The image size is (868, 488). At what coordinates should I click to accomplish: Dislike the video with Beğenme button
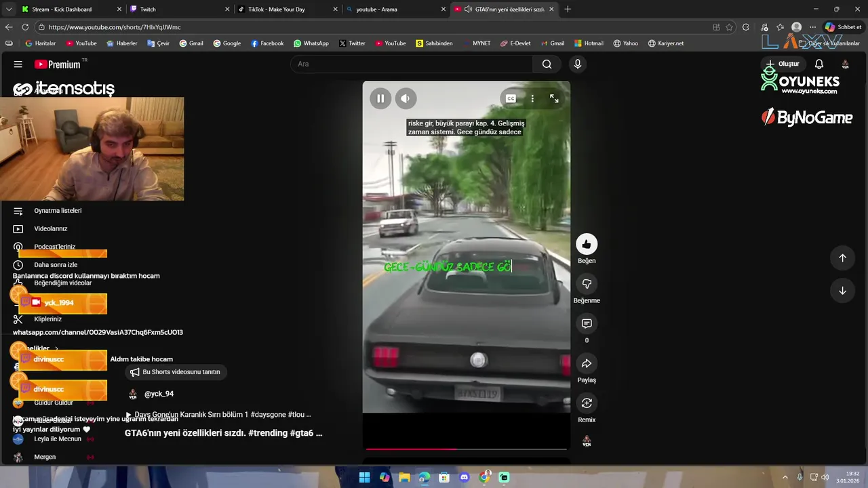coord(587,283)
